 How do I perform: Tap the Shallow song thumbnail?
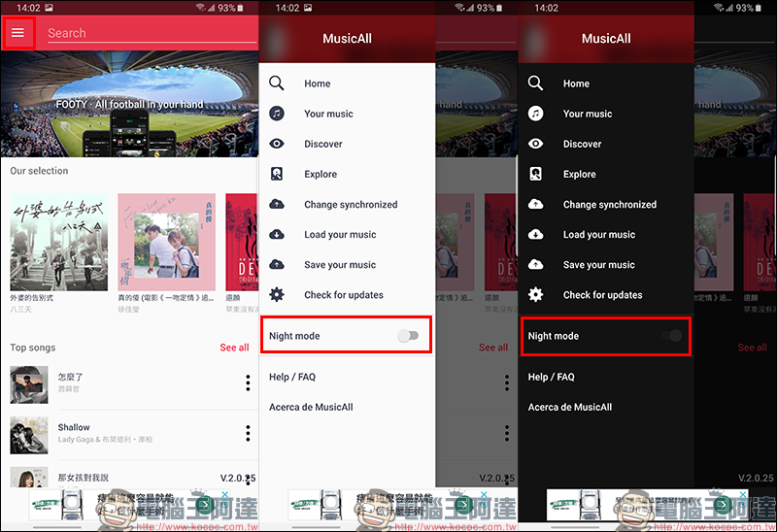tap(29, 436)
